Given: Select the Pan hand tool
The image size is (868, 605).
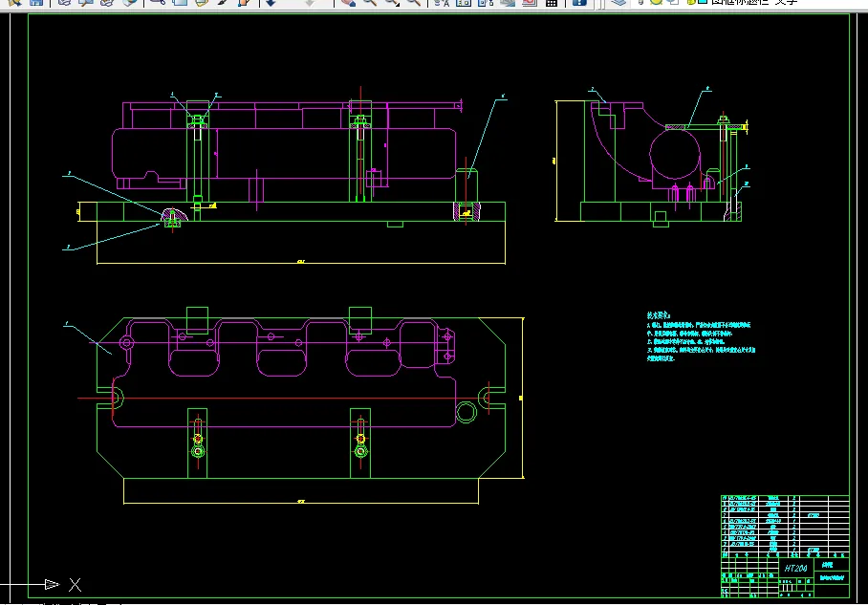Looking at the screenshot, I should point(347,3).
